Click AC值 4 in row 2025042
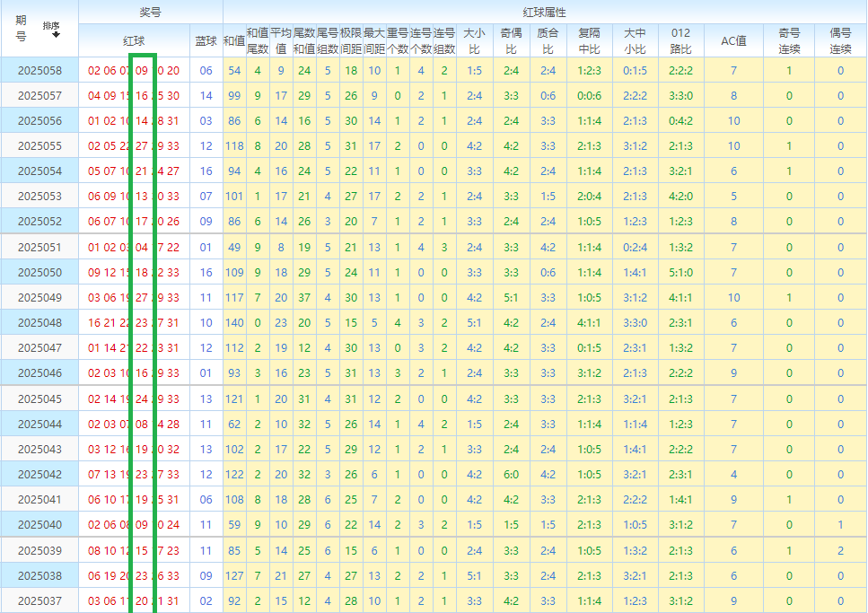 [x=733, y=474]
